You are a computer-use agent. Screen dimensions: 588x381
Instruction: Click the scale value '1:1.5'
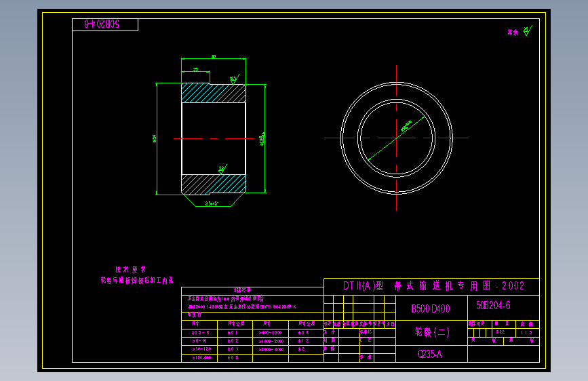coord(526,333)
